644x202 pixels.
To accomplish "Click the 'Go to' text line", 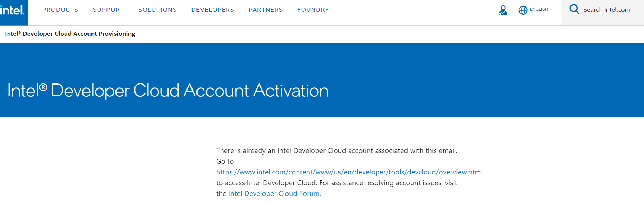I will point(225,161).
